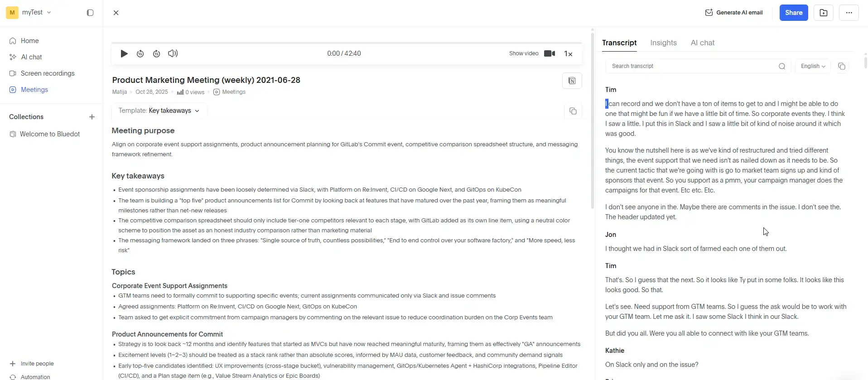Image resolution: width=868 pixels, height=380 pixels.
Task: Click the audio progress bar
Action: click(x=347, y=43)
